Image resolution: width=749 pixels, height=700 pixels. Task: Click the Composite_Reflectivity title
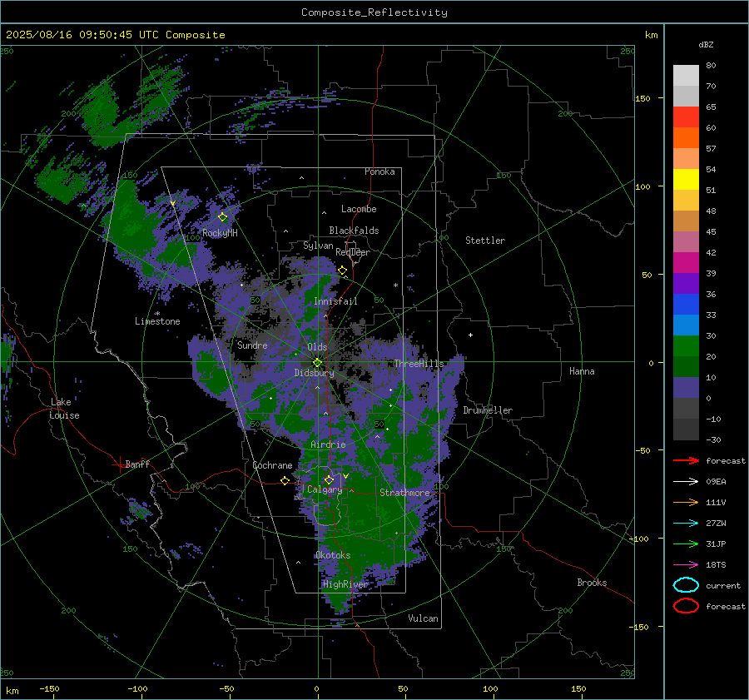click(x=374, y=12)
